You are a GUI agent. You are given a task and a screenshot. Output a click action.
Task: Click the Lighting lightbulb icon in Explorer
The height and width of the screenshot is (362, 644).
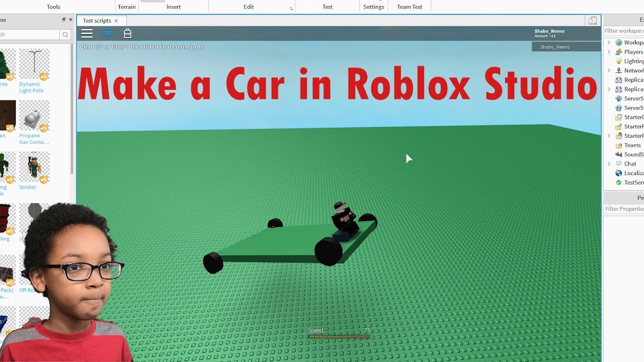click(x=619, y=61)
